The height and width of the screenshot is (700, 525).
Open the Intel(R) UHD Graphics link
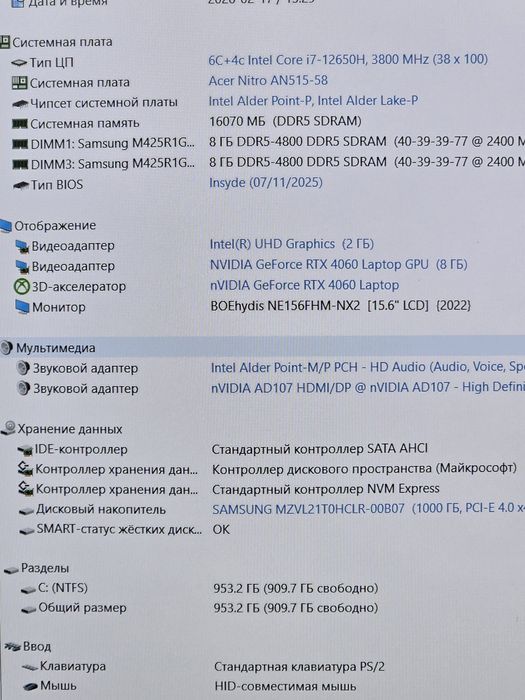pyautogui.click(x=292, y=244)
